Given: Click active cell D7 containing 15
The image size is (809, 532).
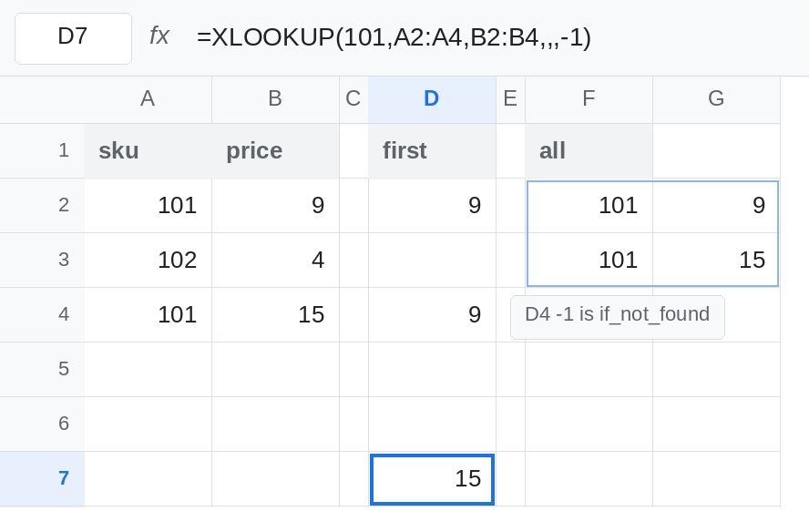Looking at the screenshot, I should click(432, 479).
